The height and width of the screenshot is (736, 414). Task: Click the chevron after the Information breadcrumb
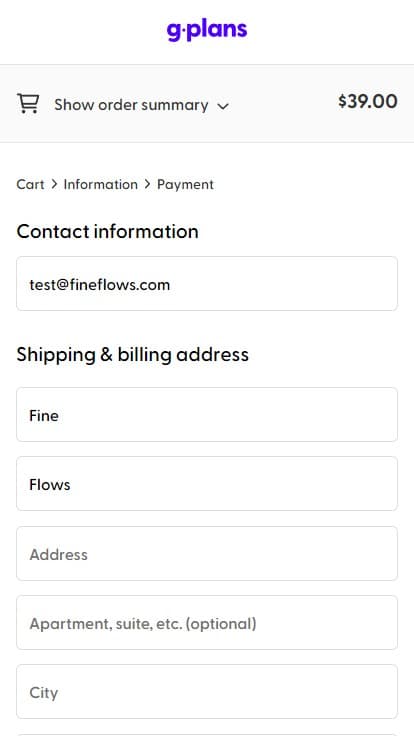(x=147, y=184)
